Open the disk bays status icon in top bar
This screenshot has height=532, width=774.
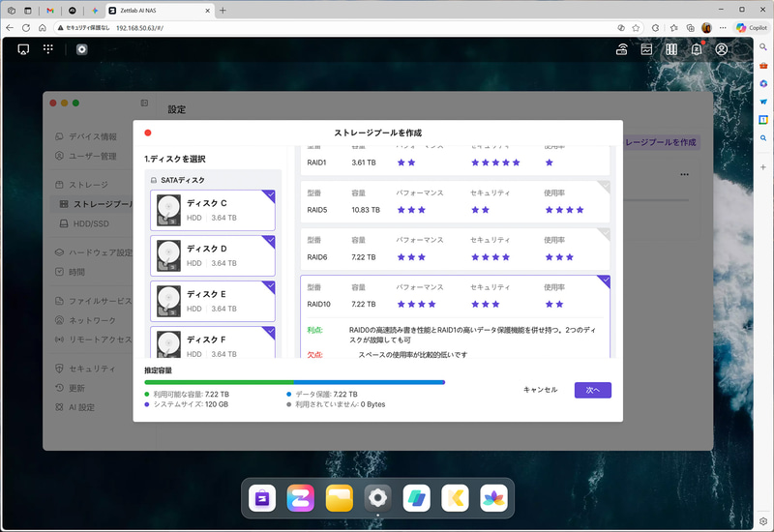671,49
